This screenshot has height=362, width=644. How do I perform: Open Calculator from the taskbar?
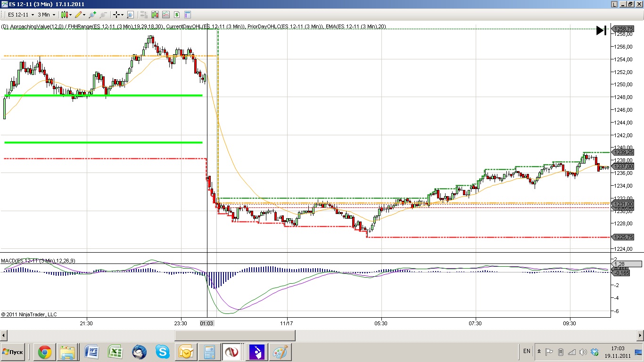point(209,352)
